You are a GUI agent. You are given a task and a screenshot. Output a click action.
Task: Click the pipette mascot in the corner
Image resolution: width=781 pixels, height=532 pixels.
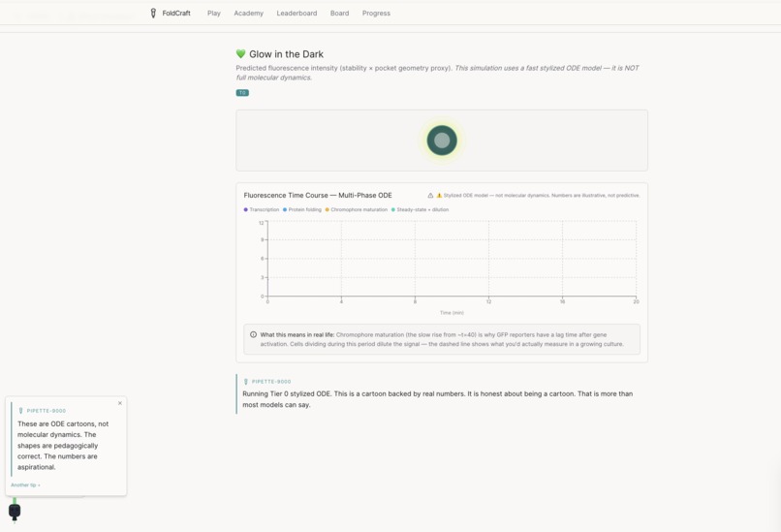[x=15, y=511]
